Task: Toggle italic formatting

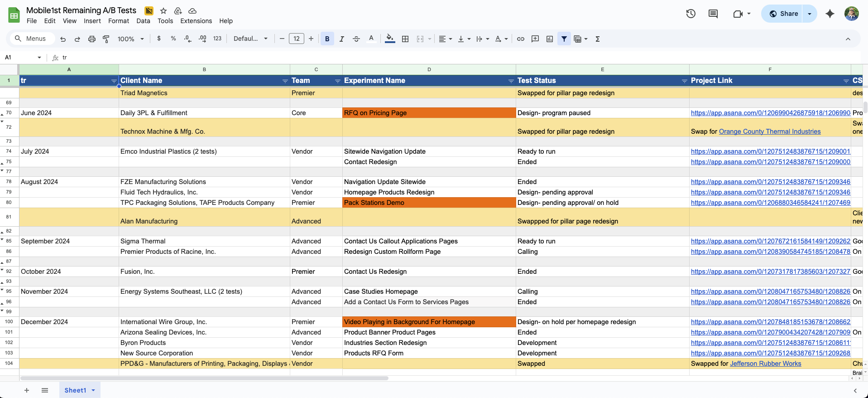Action: tap(342, 39)
